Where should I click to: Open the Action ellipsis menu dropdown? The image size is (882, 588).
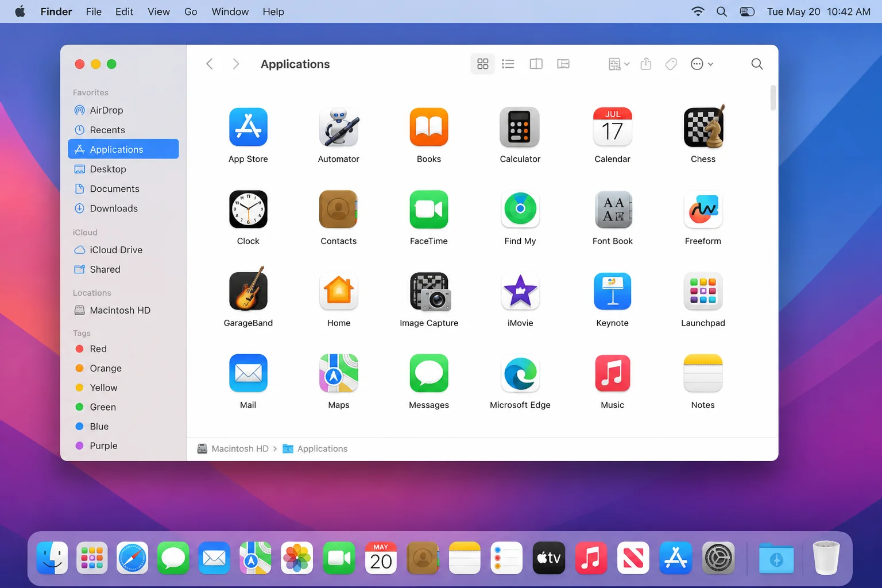tap(702, 64)
